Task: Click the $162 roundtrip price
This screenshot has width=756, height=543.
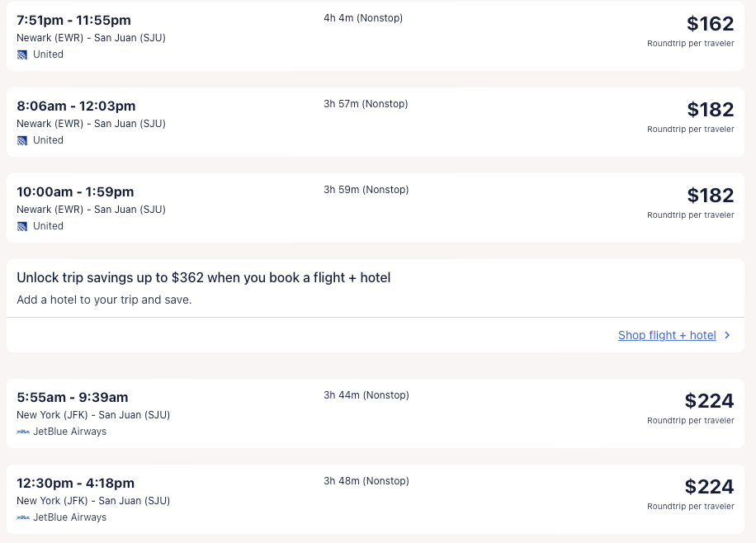Action: (x=710, y=24)
